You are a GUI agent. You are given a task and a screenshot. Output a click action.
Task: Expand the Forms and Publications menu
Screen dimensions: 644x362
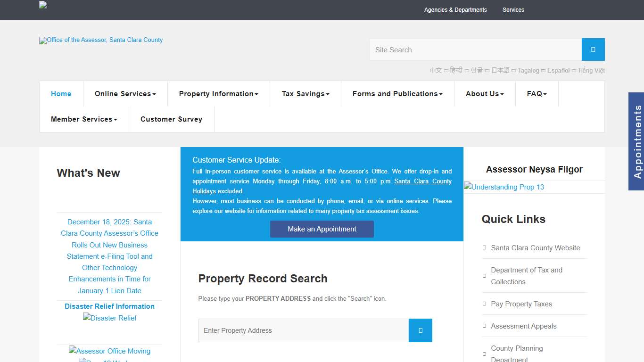(x=397, y=94)
